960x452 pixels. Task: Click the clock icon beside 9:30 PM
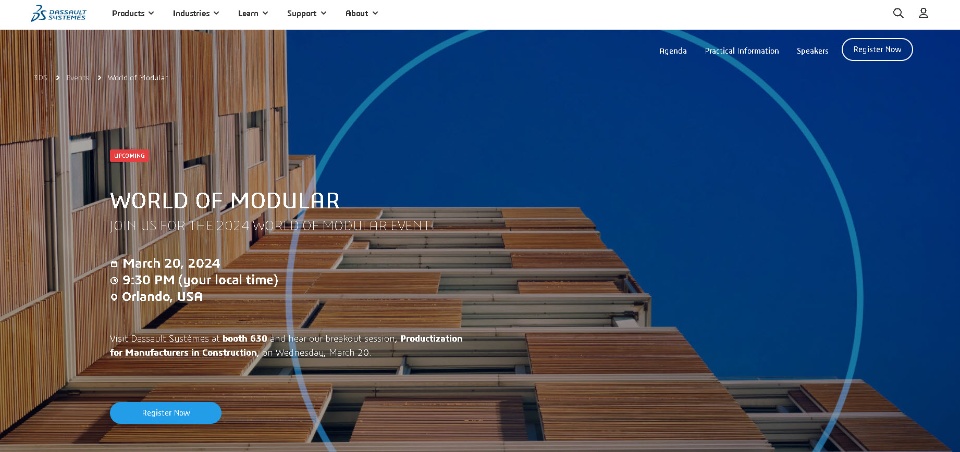(x=114, y=281)
